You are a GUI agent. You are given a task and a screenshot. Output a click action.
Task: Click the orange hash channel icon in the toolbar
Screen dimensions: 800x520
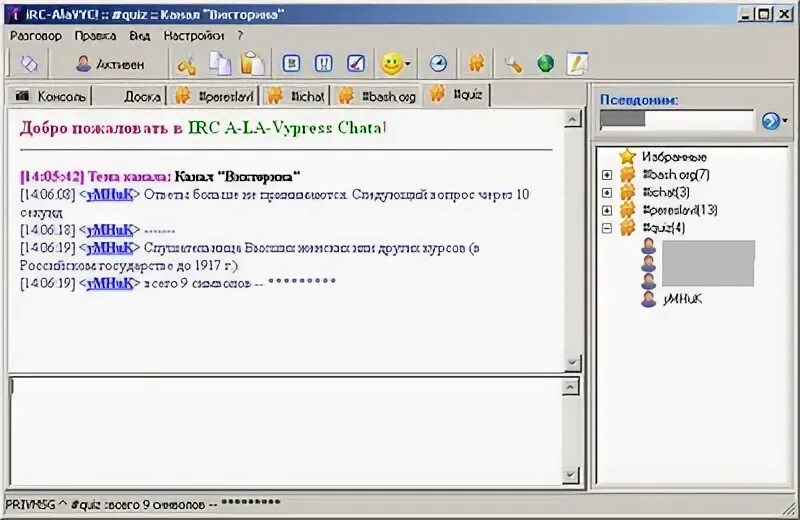(476, 64)
